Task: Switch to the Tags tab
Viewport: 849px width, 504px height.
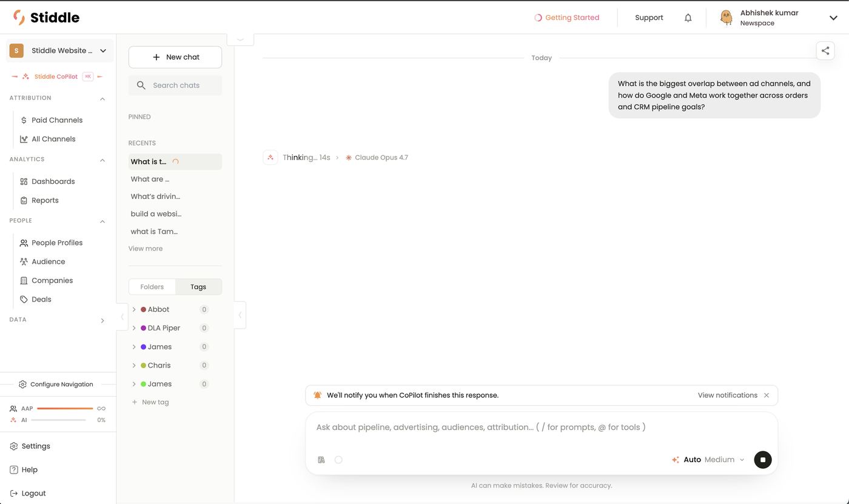Action: click(198, 287)
